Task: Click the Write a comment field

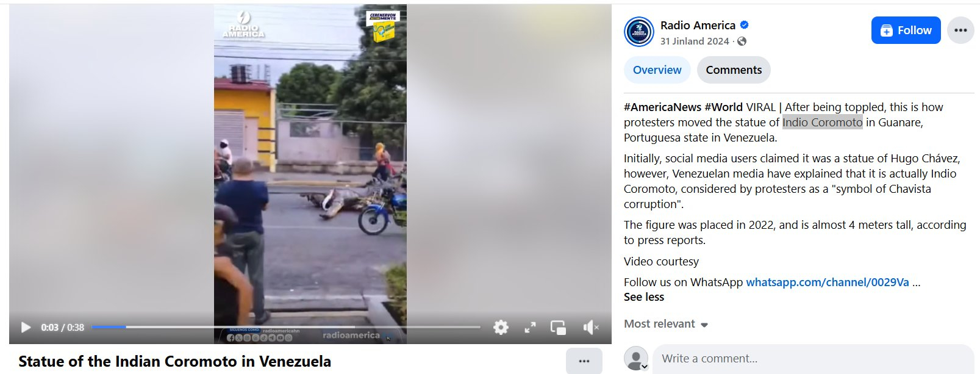Action: (x=813, y=359)
